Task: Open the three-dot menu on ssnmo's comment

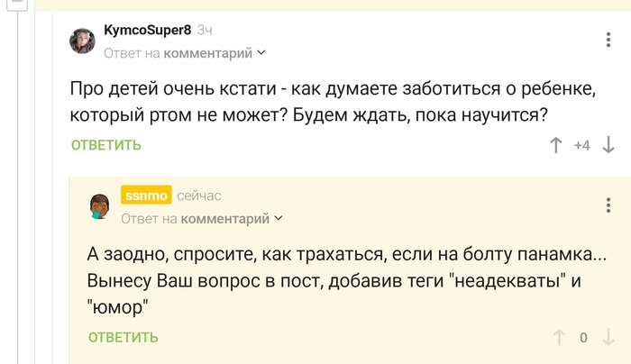Action: coord(610,205)
